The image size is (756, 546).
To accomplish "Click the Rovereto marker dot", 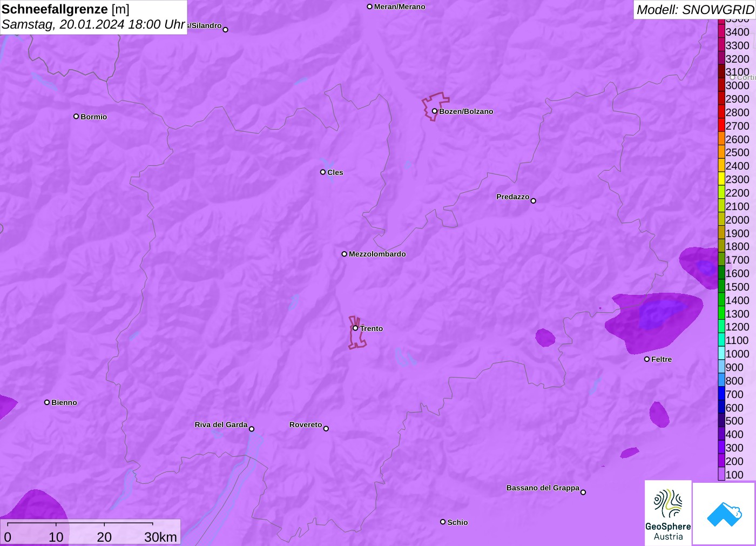I will [326, 429].
